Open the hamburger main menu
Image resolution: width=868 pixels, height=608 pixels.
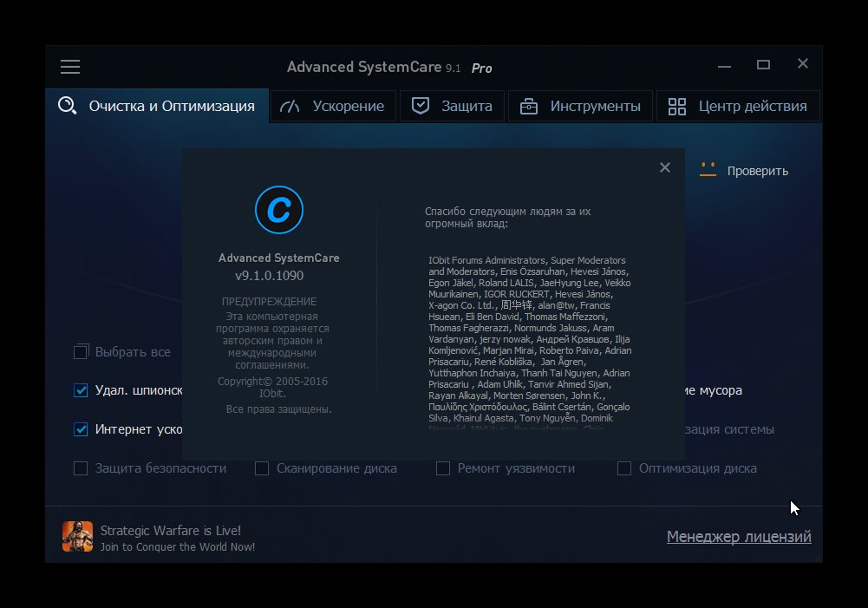click(x=70, y=67)
